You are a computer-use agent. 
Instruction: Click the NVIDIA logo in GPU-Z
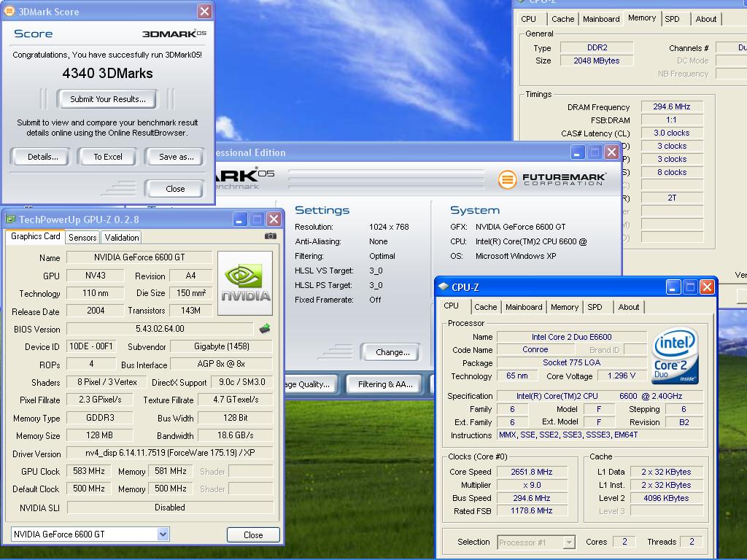click(x=245, y=284)
